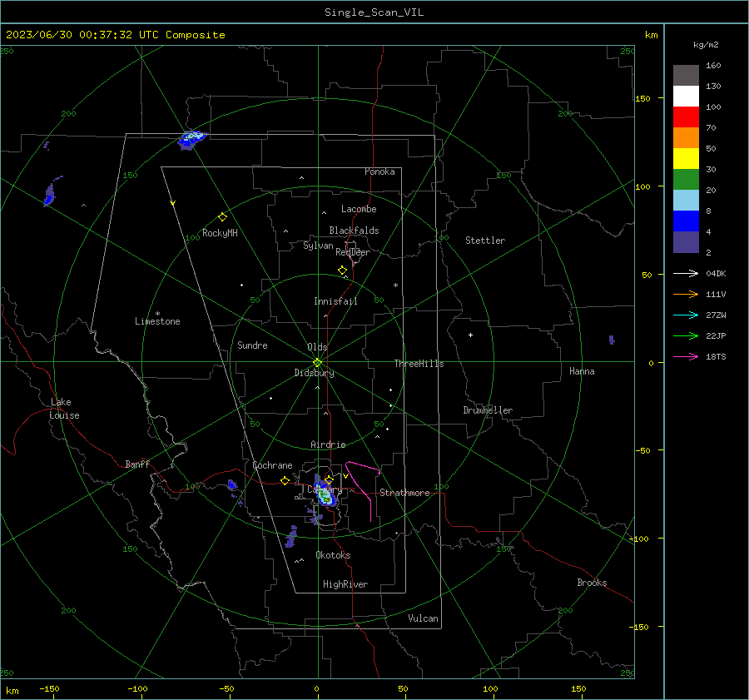Click the purple echo west of Okotoks
The width and height of the screenshot is (749, 700).
click(x=291, y=537)
